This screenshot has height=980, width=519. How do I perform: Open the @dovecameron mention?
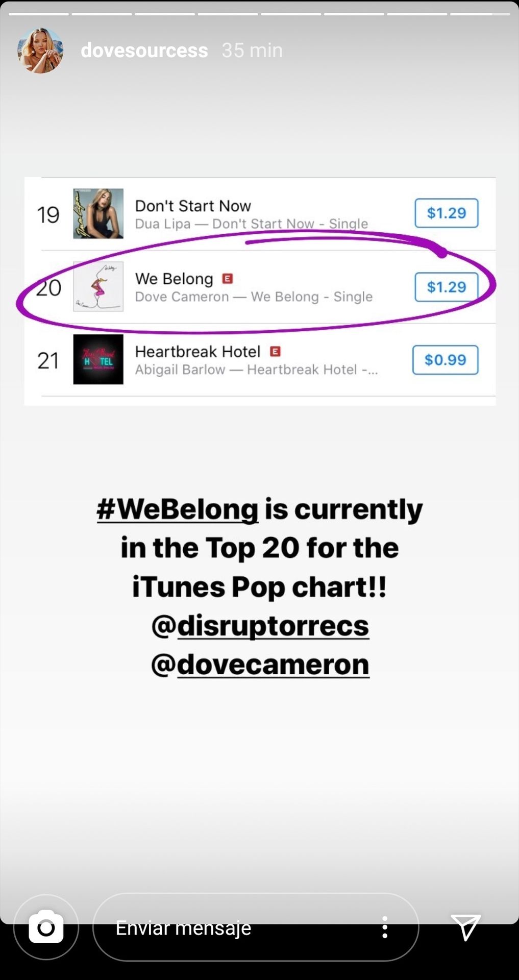click(260, 664)
